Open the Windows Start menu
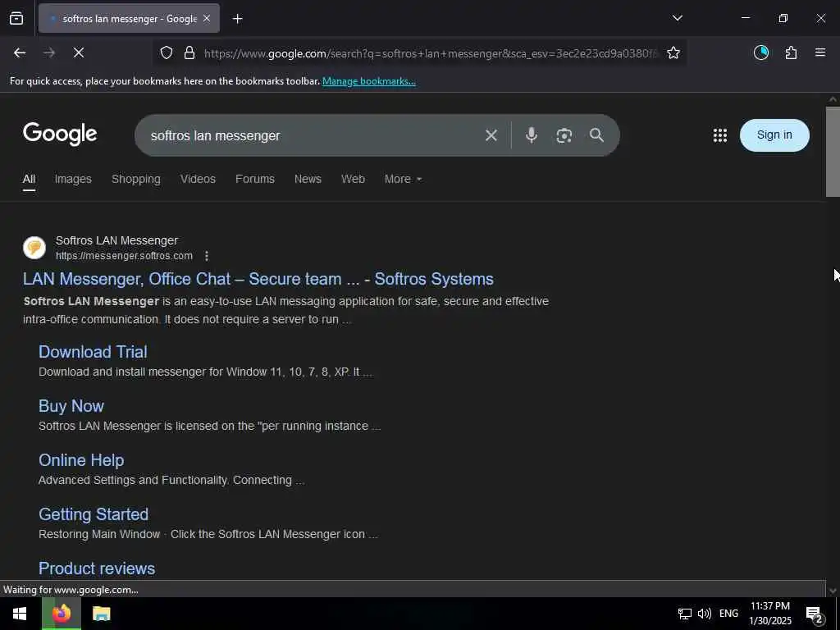 (20, 614)
